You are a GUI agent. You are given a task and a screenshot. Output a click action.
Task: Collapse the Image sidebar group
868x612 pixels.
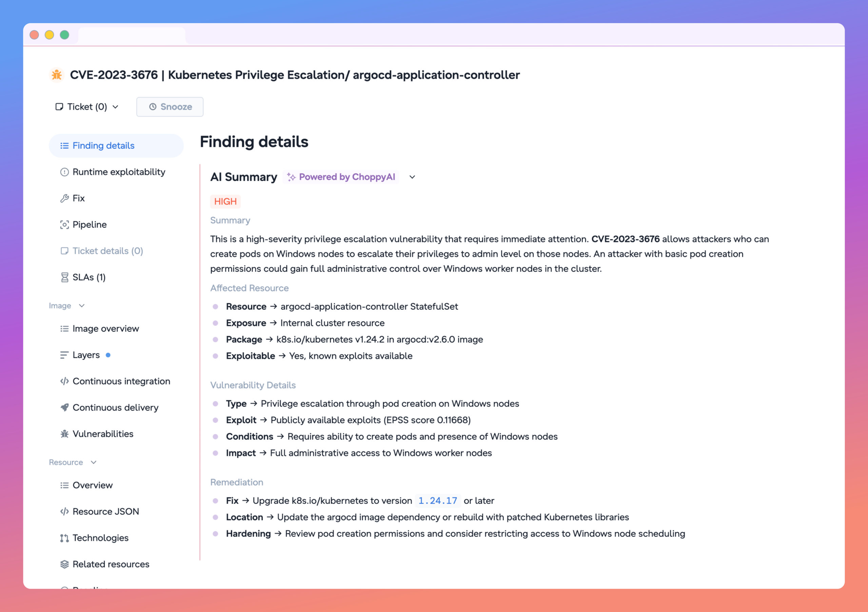tap(82, 306)
